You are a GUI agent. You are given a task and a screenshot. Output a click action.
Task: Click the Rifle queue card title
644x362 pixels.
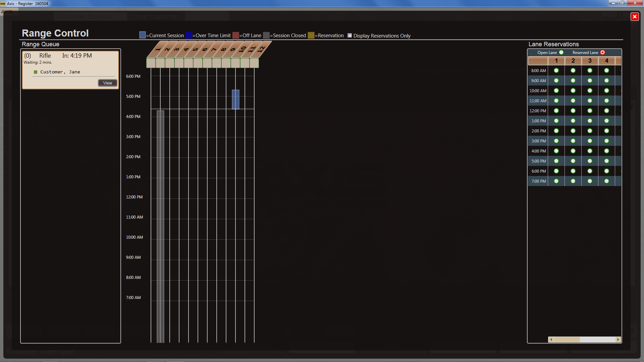point(45,56)
